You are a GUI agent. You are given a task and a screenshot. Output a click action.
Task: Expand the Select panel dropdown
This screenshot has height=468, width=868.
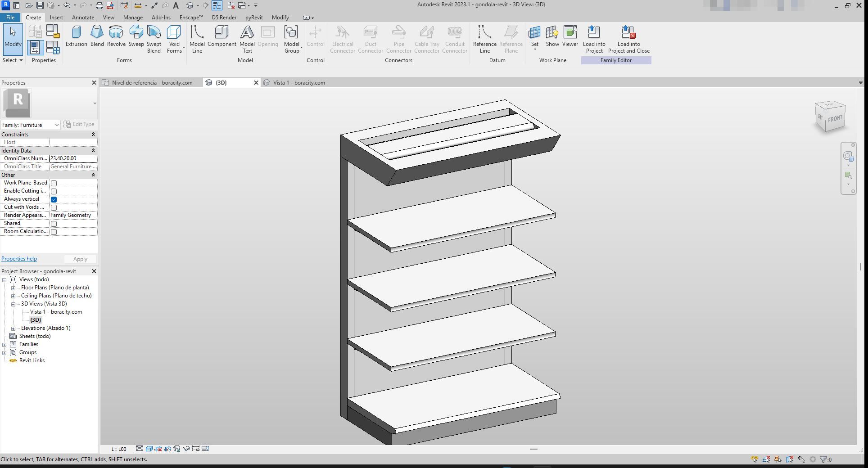coord(13,60)
